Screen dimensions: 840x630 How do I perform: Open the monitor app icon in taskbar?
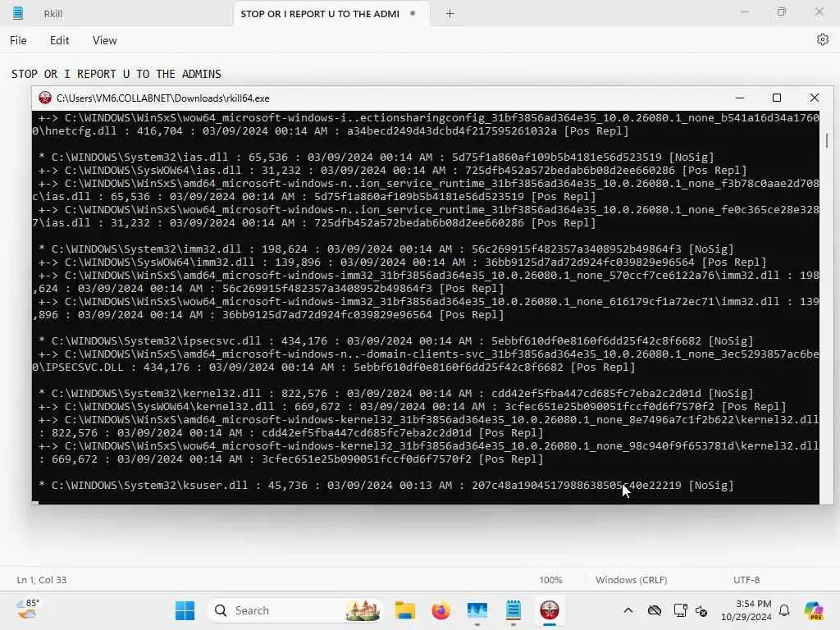coord(477,610)
